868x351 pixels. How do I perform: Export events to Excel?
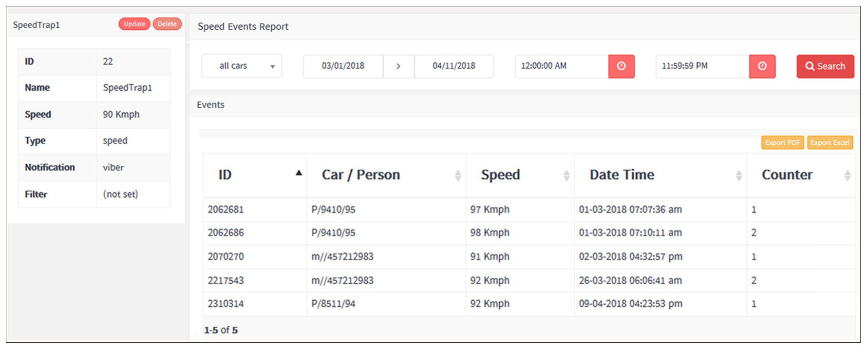point(830,142)
